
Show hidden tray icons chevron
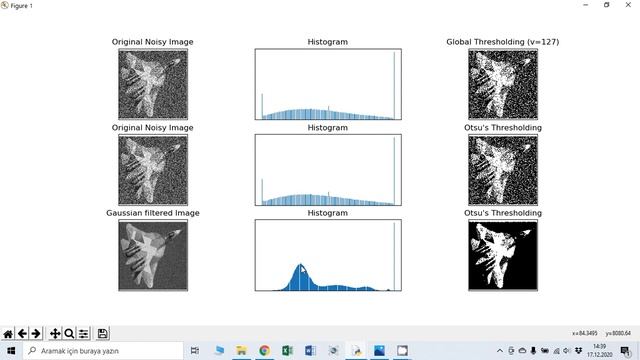click(500, 351)
